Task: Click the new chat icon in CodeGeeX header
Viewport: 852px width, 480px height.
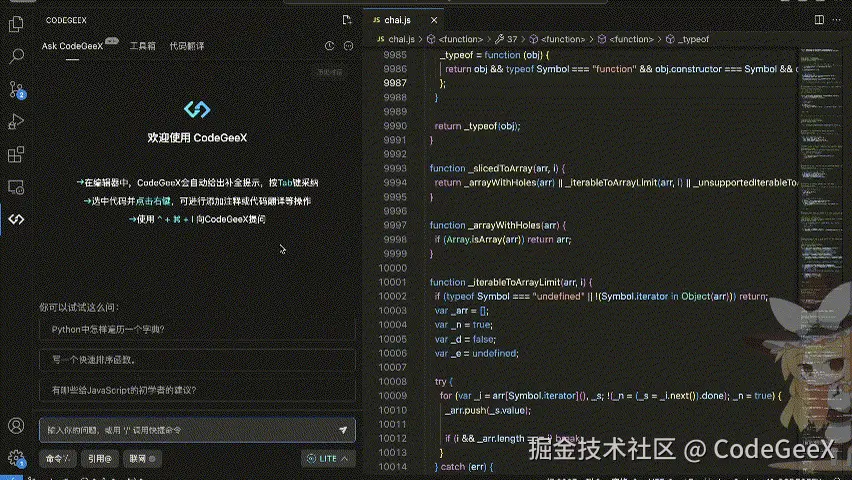Action: 347,20
